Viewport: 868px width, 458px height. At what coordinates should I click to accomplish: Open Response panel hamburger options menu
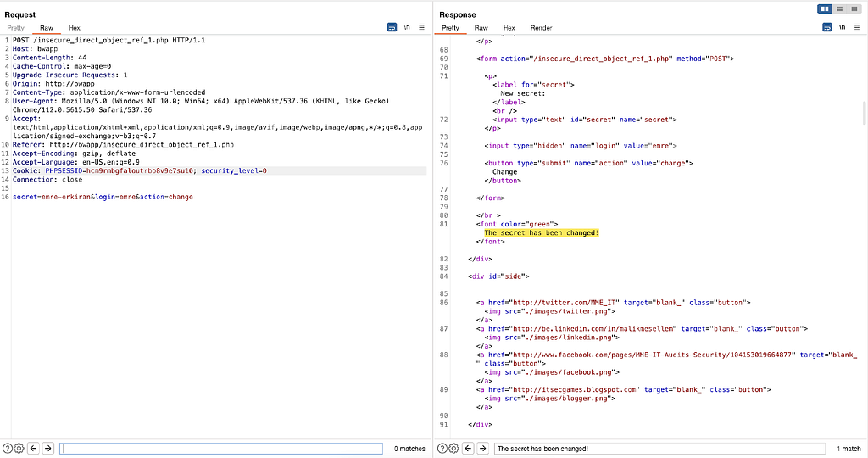(855, 27)
